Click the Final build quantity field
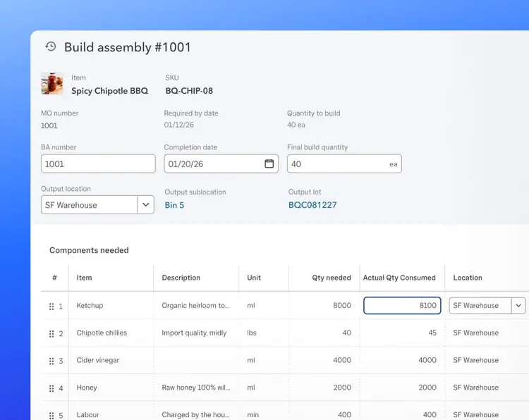The width and height of the screenshot is (529, 420). click(344, 163)
